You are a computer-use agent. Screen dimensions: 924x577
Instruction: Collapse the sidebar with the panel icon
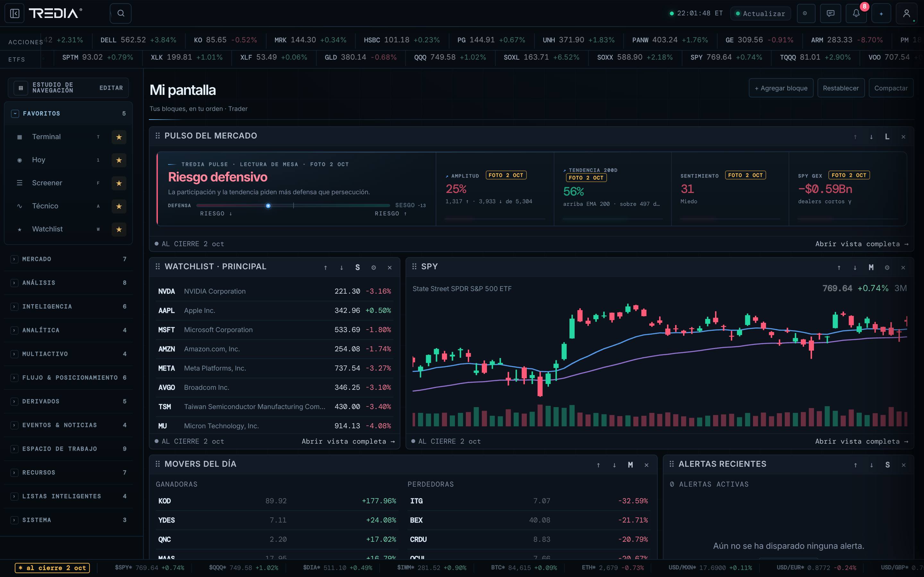click(x=14, y=13)
